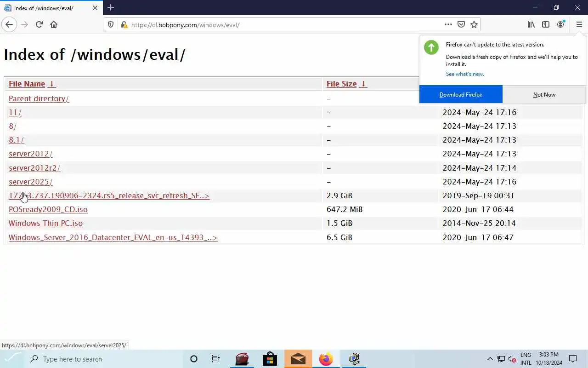Open the server2012/ folder

[x=30, y=154]
